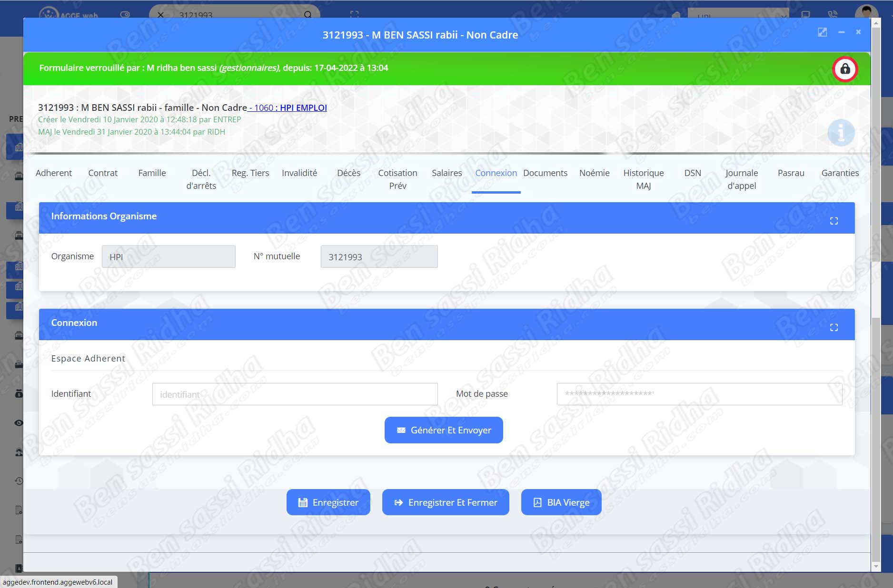Clear the search box with the X icon
This screenshot has height=588, width=893.
point(161,15)
